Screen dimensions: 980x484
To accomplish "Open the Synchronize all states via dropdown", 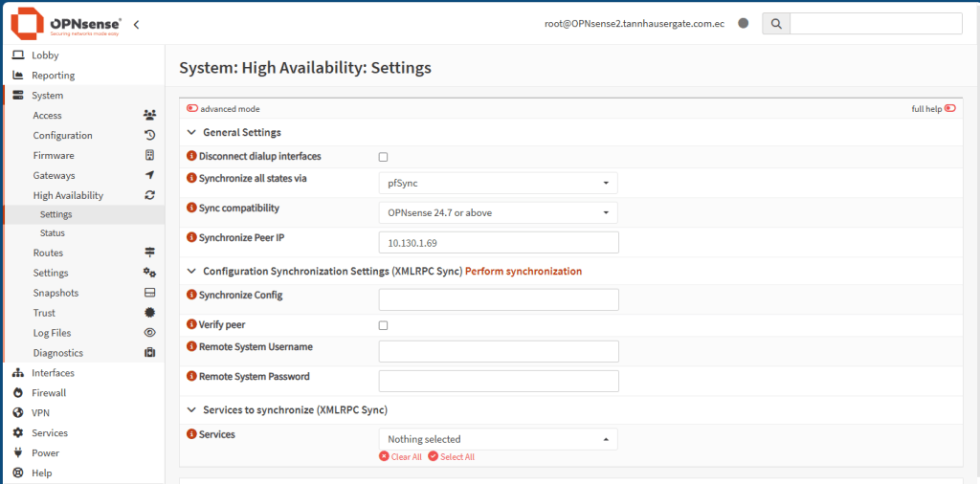I will (498, 183).
